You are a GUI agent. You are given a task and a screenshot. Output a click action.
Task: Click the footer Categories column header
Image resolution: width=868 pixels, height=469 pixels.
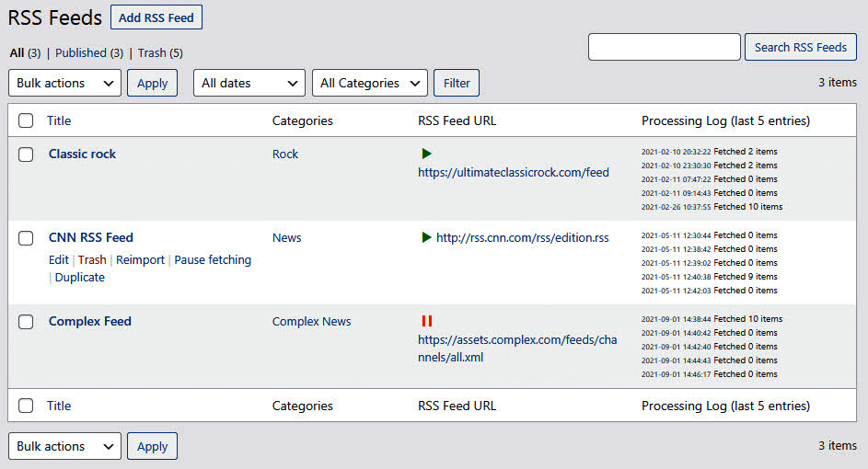(302, 406)
